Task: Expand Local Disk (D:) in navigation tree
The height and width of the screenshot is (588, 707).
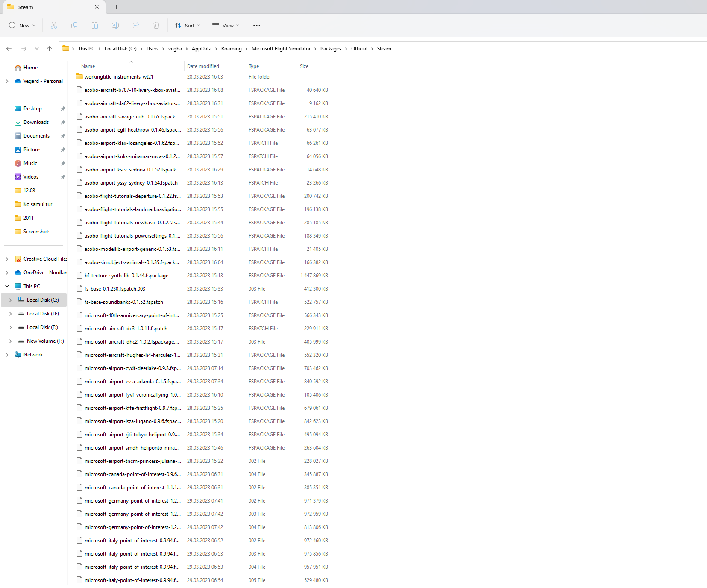Action: 11,314
